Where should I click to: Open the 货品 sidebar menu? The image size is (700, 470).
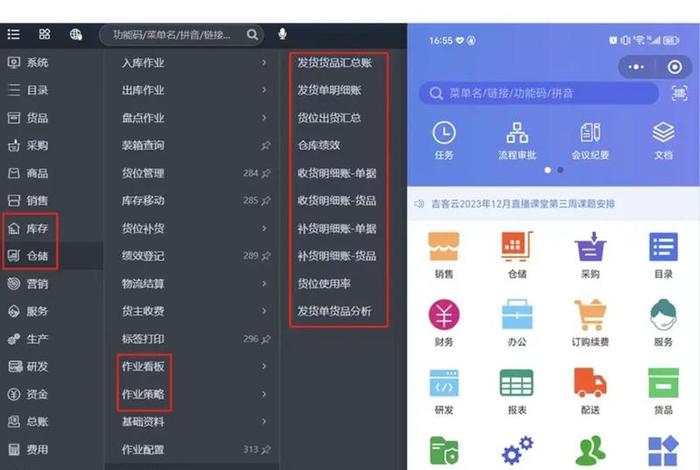[x=28, y=118]
